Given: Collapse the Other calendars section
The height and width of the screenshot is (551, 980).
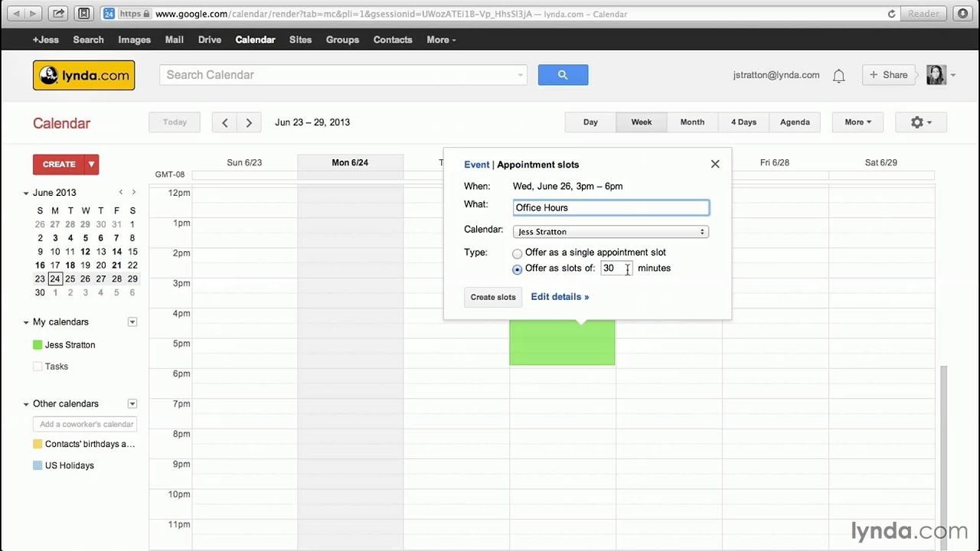Looking at the screenshot, I should pos(26,405).
